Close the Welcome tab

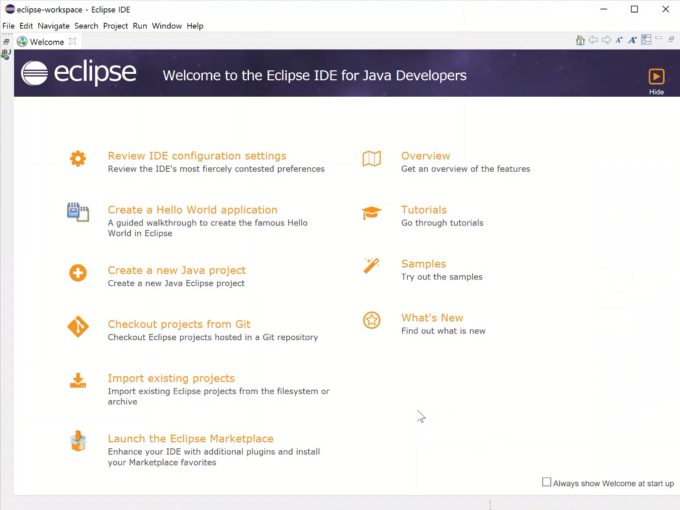[x=72, y=41]
